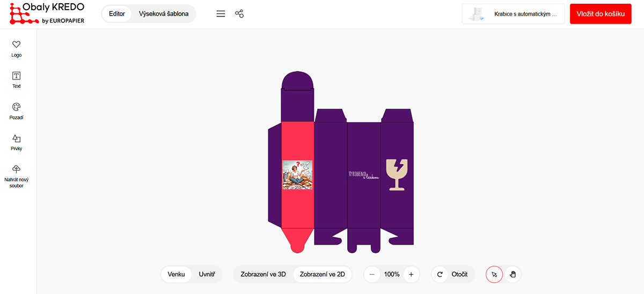
Task: Open the Pozadí palette icon
Action: [17, 107]
